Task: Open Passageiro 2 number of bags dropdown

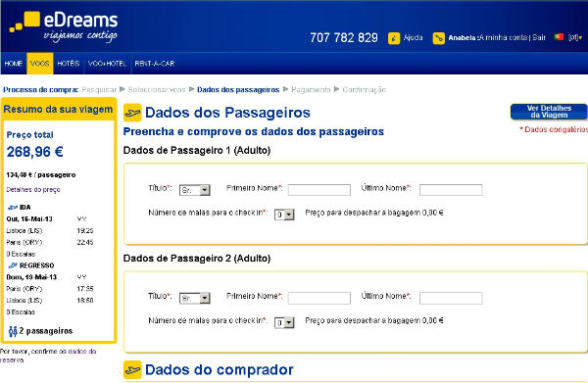Action: (x=284, y=322)
